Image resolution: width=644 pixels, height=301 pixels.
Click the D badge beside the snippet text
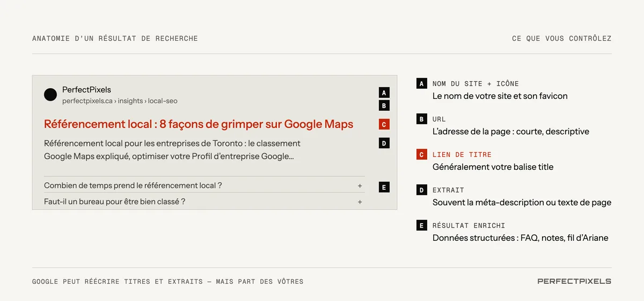384,143
